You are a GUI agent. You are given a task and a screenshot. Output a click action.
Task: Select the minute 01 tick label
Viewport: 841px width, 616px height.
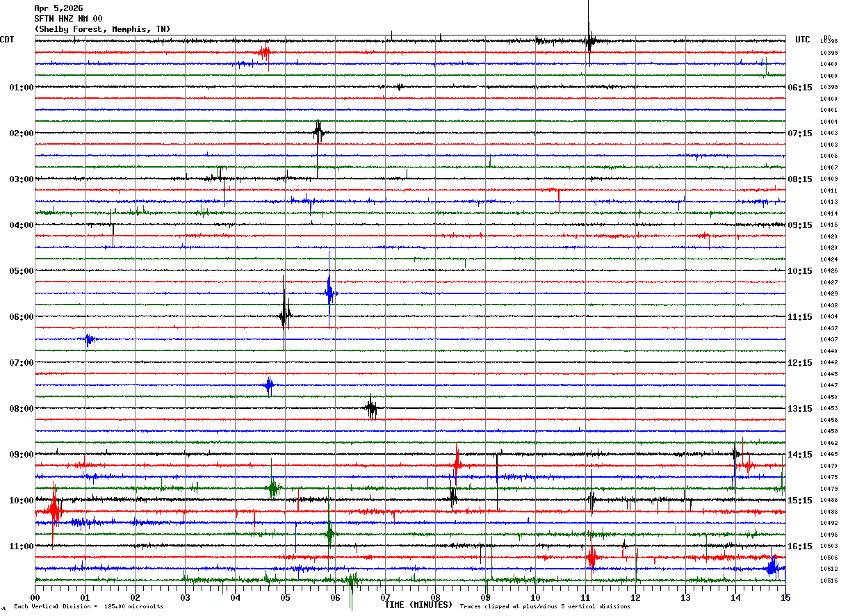click(x=85, y=597)
